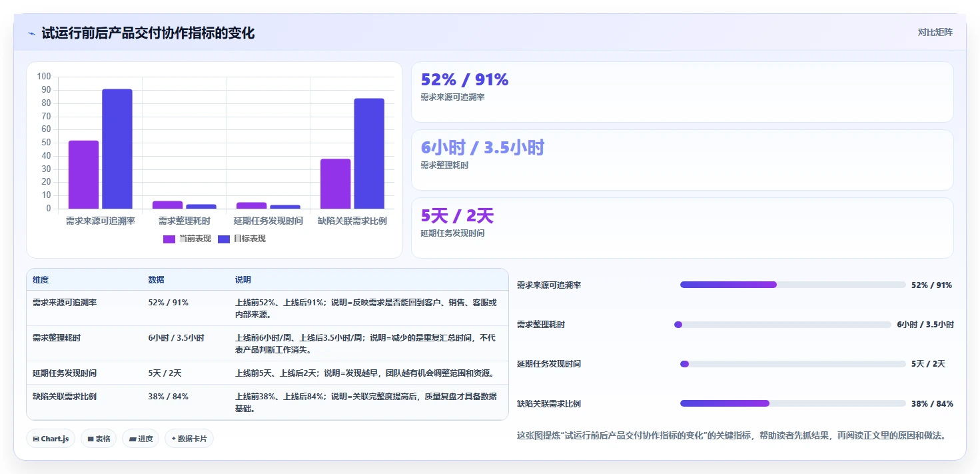980x474 pixels.
Task: Click the chart x-axis label 需求整理耗时
Action: pos(185,221)
